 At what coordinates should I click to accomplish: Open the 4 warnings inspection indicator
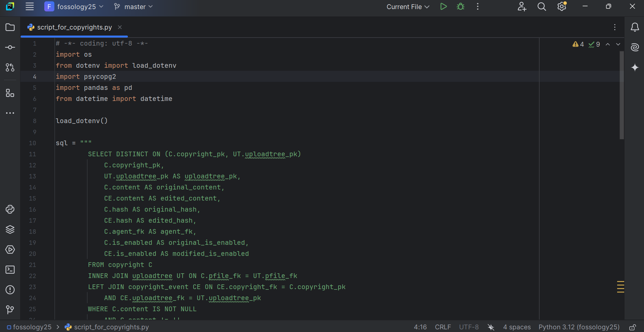point(578,44)
